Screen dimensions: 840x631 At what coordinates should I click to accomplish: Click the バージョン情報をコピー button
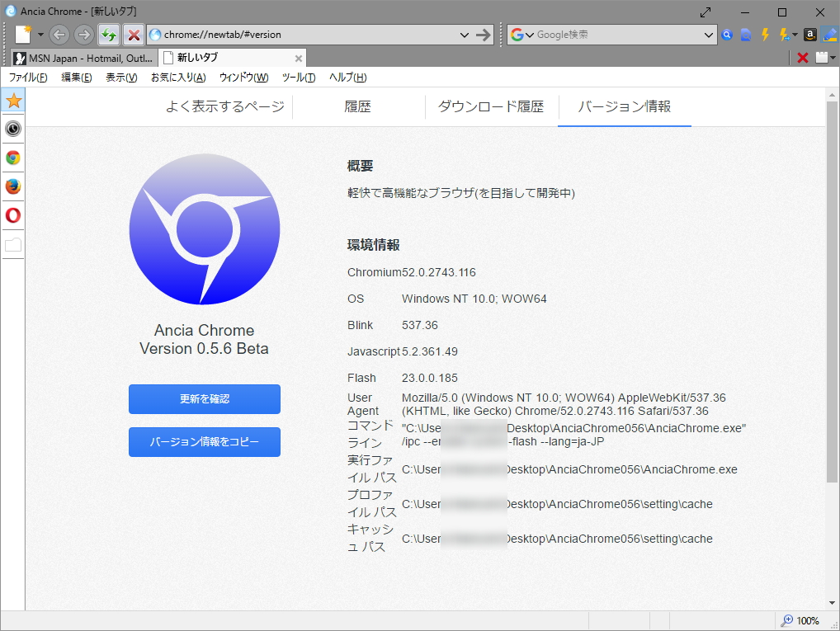click(204, 442)
